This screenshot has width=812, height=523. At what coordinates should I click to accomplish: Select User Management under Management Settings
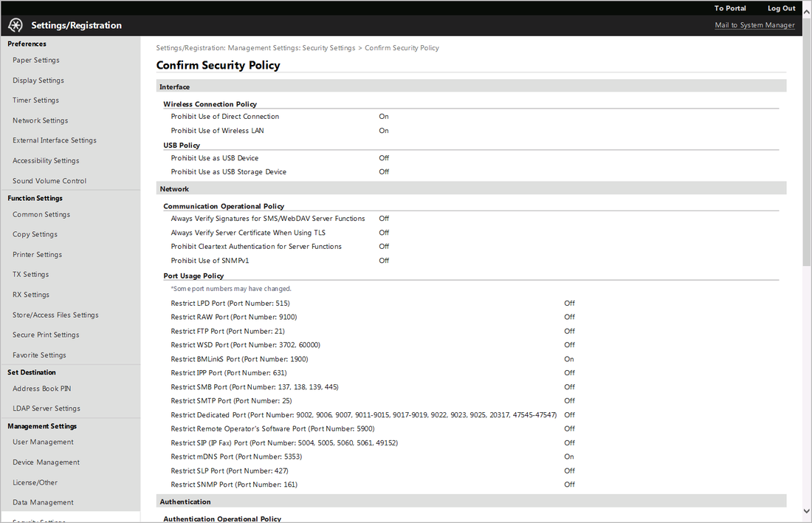[43, 442]
